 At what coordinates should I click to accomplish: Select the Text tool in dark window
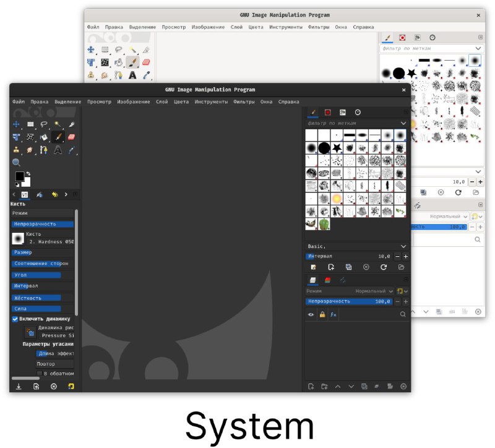(x=58, y=150)
